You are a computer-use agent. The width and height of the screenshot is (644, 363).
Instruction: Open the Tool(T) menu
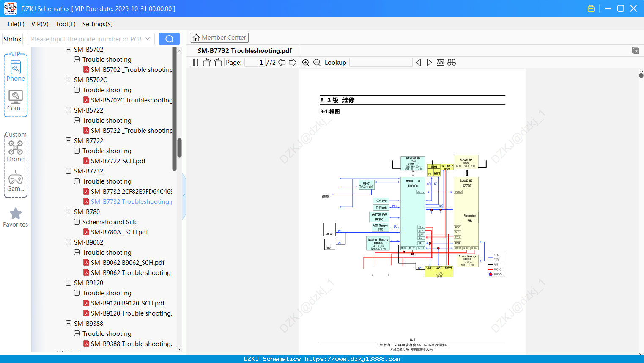[x=66, y=24]
